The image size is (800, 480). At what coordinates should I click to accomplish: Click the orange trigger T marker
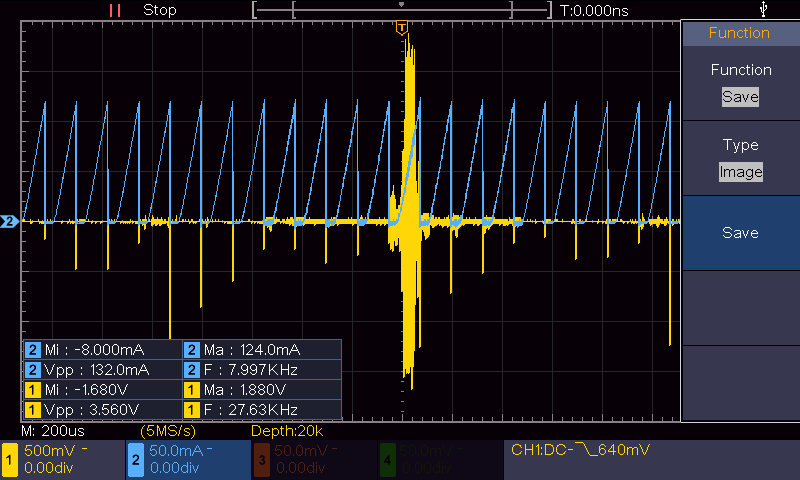click(x=402, y=27)
